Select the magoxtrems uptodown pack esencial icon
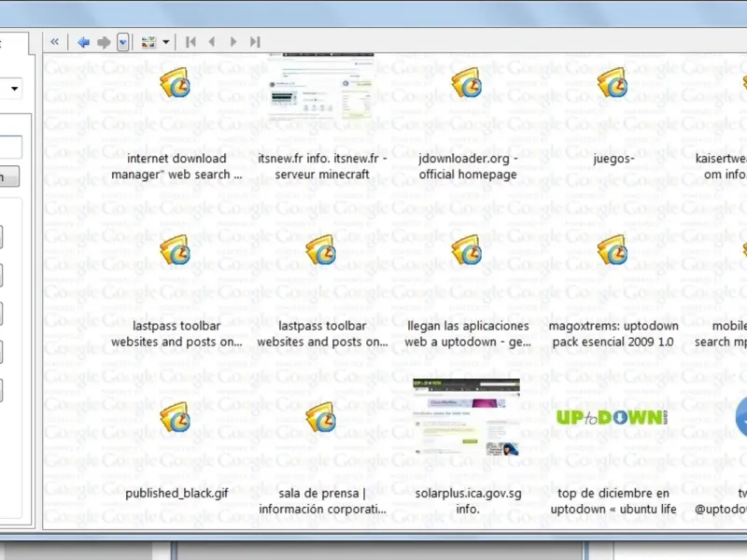 tap(613, 249)
